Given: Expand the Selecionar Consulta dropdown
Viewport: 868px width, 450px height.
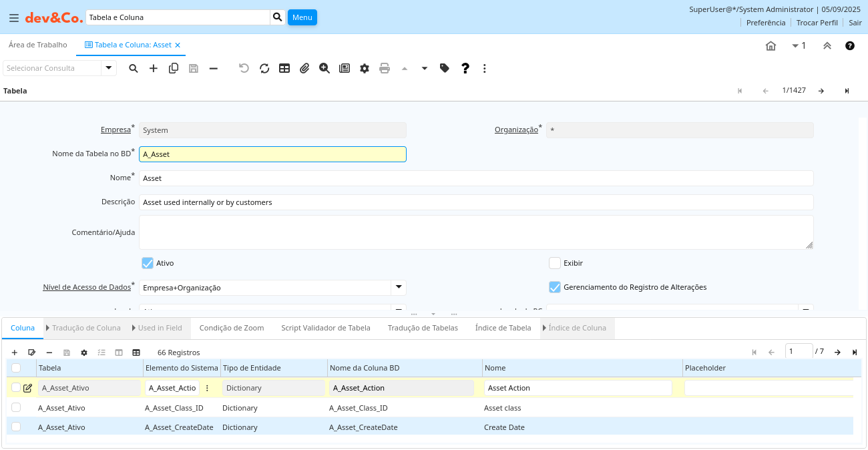Looking at the screenshot, I should [109, 68].
